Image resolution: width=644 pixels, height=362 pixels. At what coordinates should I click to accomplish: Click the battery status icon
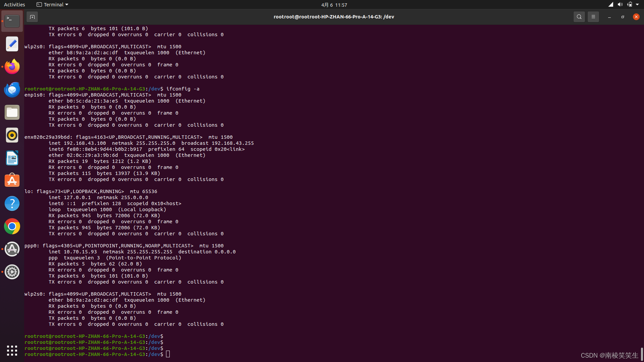(x=630, y=5)
